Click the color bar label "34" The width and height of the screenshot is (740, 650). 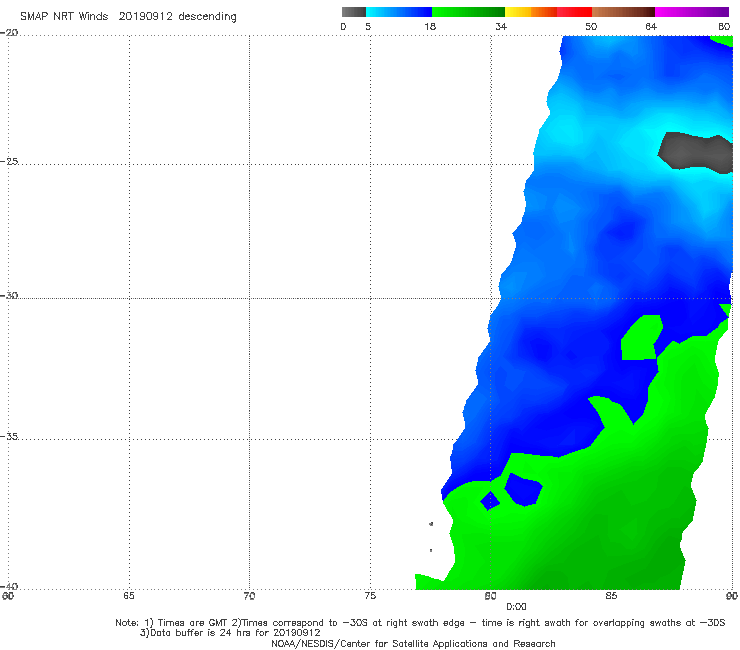click(x=501, y=27)
